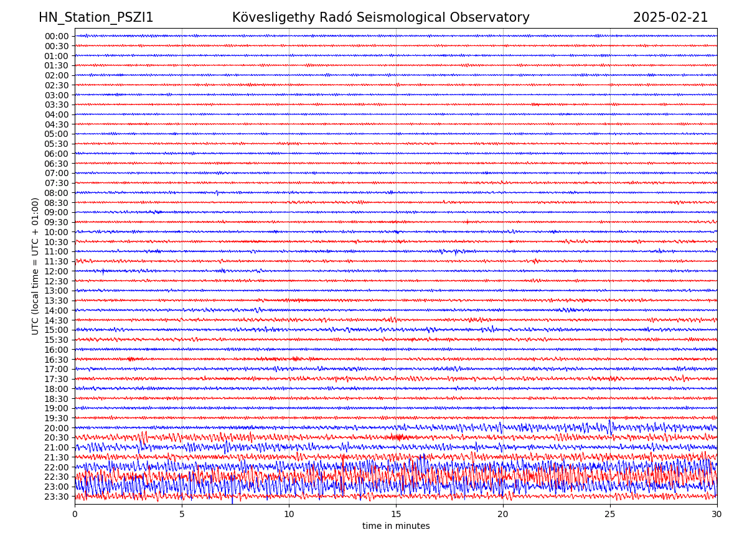Click the 20 minute x-axis tick label
This screenshot has width=747, height=560.
pyautogui.click(x=503, y=515)
